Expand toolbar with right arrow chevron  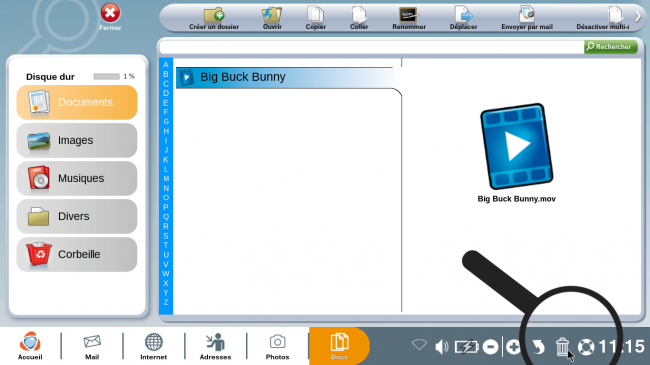tap(638, 17)
